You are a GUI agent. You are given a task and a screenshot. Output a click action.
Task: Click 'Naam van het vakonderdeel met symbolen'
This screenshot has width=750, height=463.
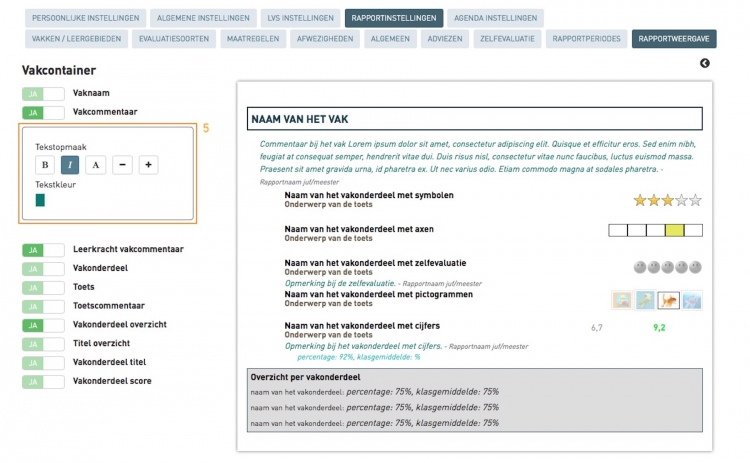click(x=369, y=195)
